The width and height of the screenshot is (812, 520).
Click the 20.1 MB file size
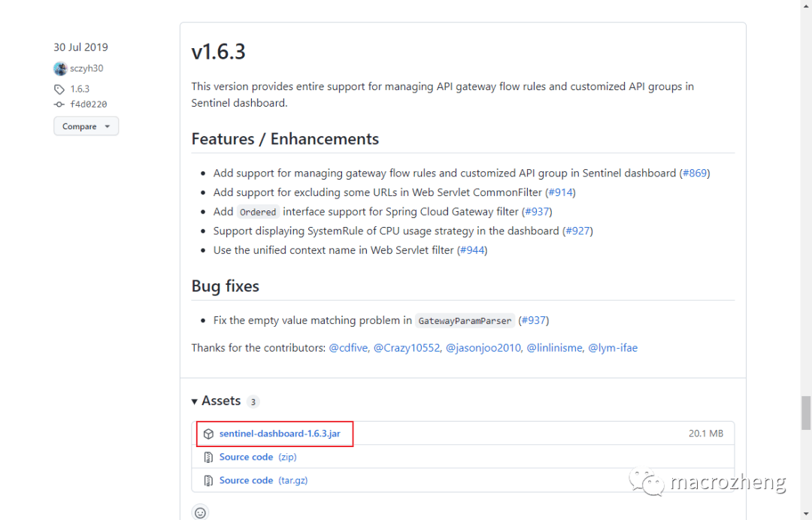coord(706,434)
